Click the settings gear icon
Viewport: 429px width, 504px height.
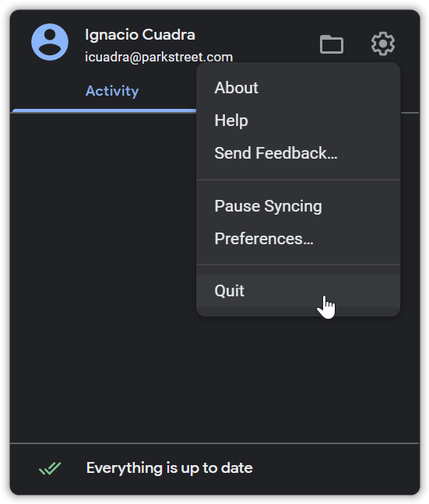[382, 44]
